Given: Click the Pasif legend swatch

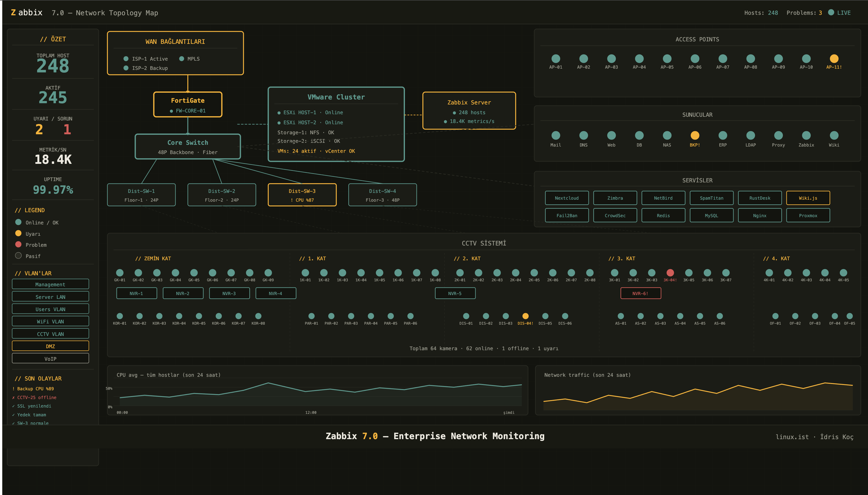Looking at the screenshot, I should 18,256.
